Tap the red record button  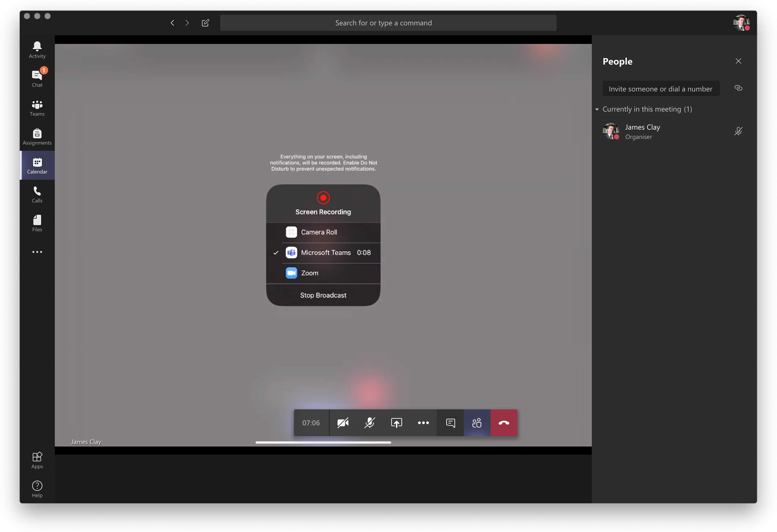323,198
